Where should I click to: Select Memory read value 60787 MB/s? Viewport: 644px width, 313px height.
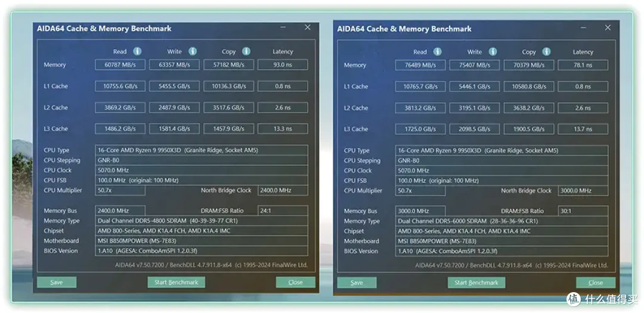coord(120,65)
